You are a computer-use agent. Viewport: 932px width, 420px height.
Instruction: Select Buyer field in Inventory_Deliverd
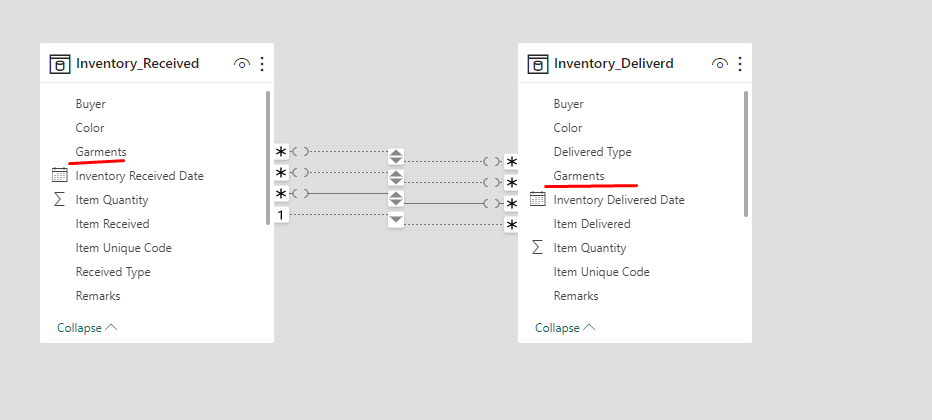tap(569, 104)
